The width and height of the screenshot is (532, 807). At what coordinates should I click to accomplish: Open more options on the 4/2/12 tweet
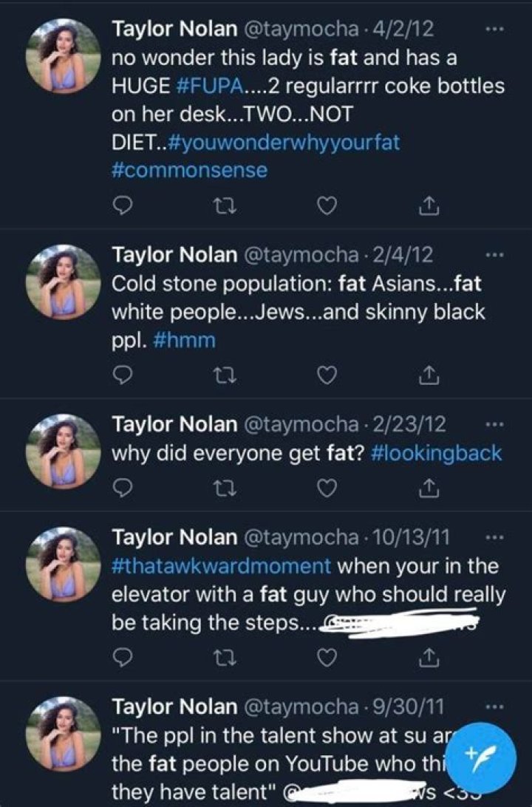493,30
